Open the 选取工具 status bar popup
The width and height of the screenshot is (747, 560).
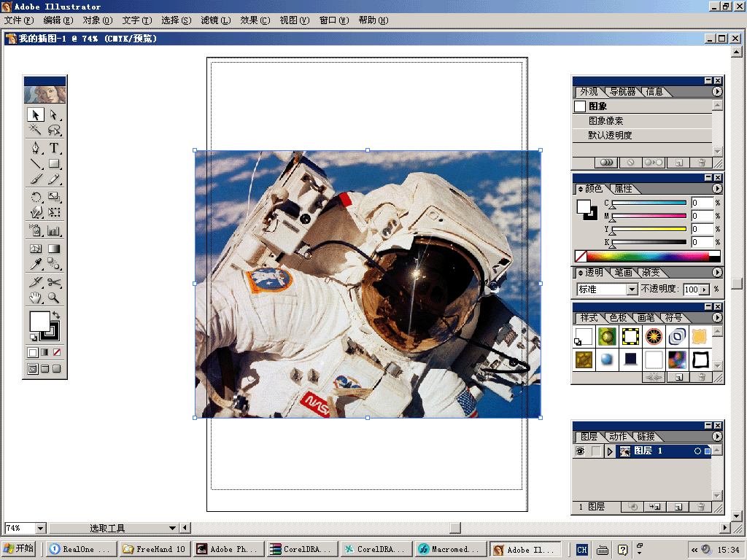pos(172,528)
